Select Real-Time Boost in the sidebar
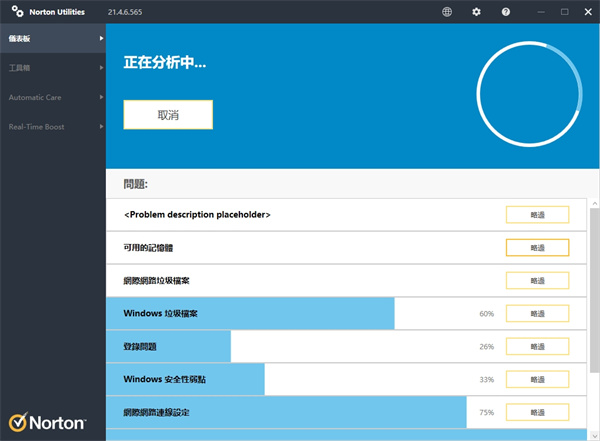Image resolution: width=600 pixels, height=441 pixels. [x=36, y=127]
